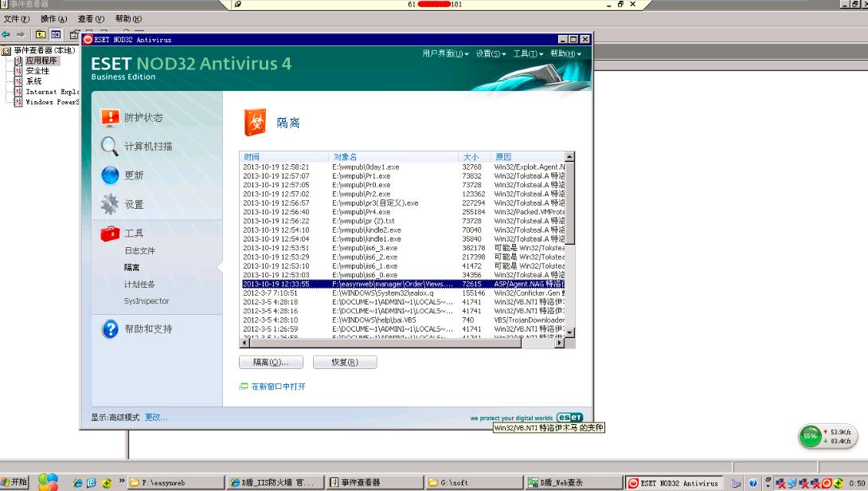868x491 pixels.
Task: Click the 工具 red toolbox icon
Action: tap(110, 234)
